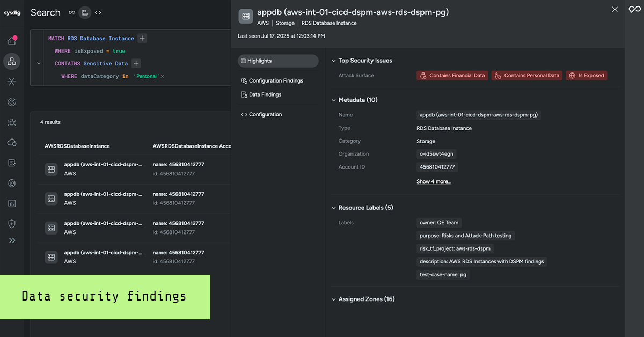Open the Home dashboard icon
Image resolution: width=644 pixels, height=337 pixels.
(x=12, y=40)
